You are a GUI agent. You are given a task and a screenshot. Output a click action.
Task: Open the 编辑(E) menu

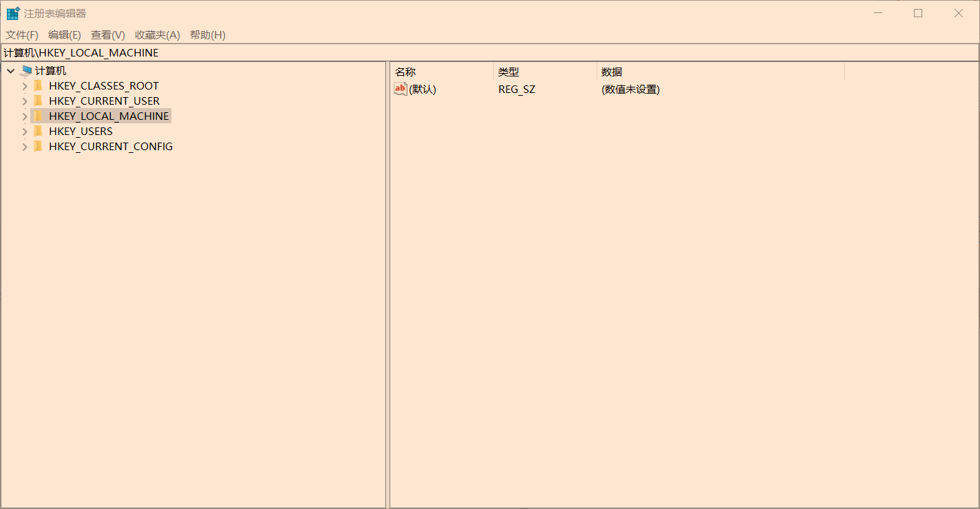[x=65, y=35]
